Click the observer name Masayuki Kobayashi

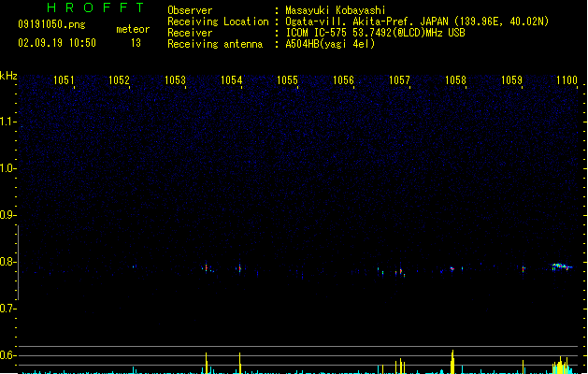tap(336, 10)
